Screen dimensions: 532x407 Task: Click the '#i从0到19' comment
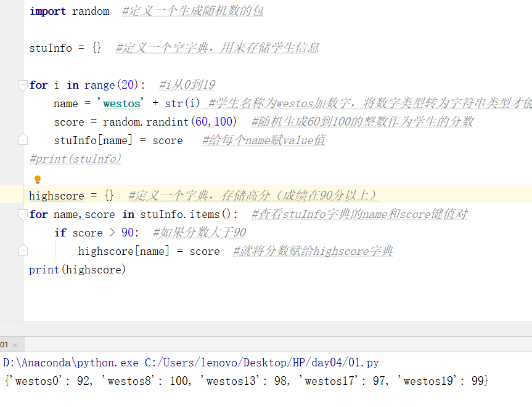[x=187, y=85]
